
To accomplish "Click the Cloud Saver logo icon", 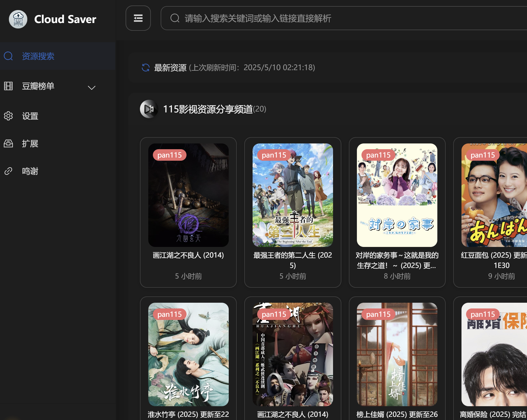I will pyautogui.click(x=18, y=19).
